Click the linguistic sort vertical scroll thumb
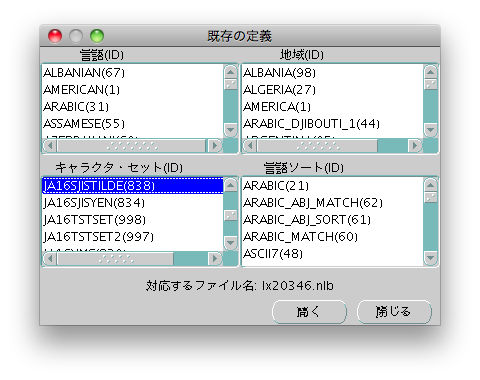The width and height of the screenshot is (480, 380). click(431, 197)
